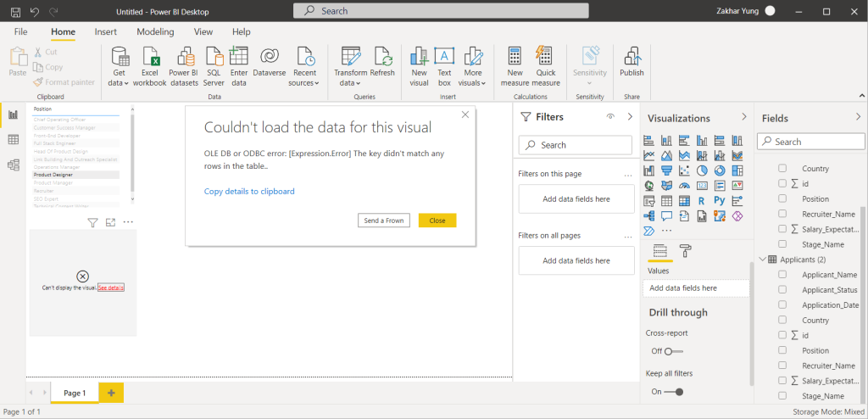Viewport: 868px width, 419px height.
Task: Create a New measure
Action: [515, 66]
